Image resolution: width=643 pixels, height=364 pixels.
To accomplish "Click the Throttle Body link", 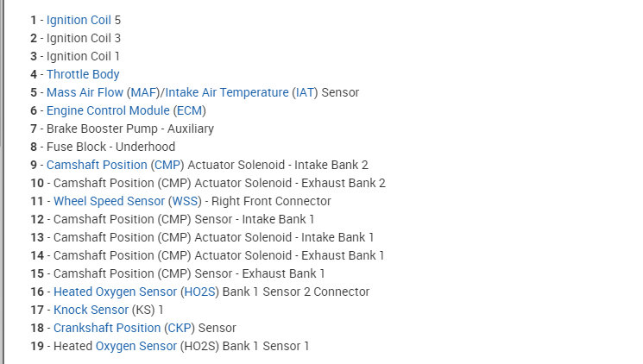I will (x=83, y=74).
